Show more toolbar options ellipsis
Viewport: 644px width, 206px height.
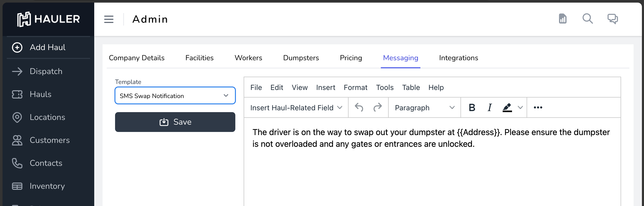pos(538,107)
